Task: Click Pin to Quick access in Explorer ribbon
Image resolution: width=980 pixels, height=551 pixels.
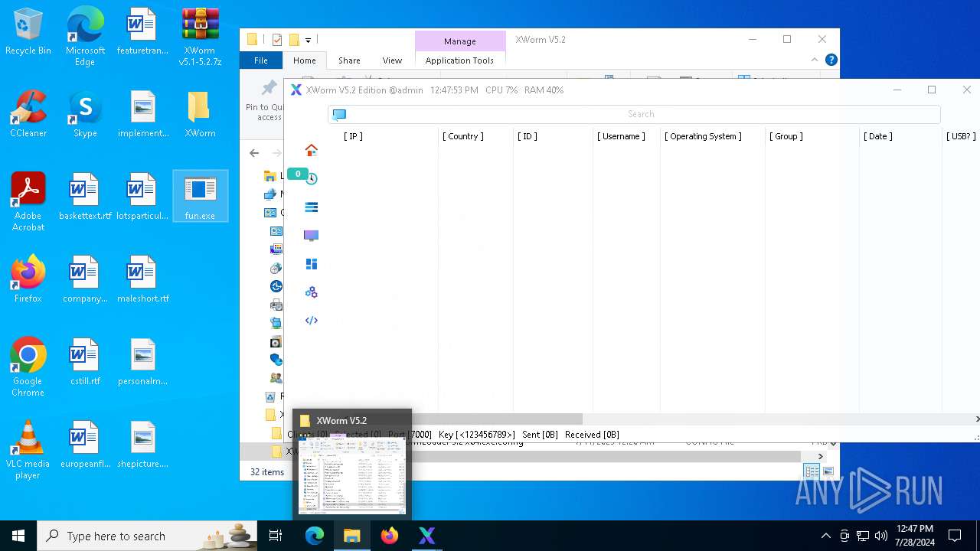Action: tap(264, 100)
